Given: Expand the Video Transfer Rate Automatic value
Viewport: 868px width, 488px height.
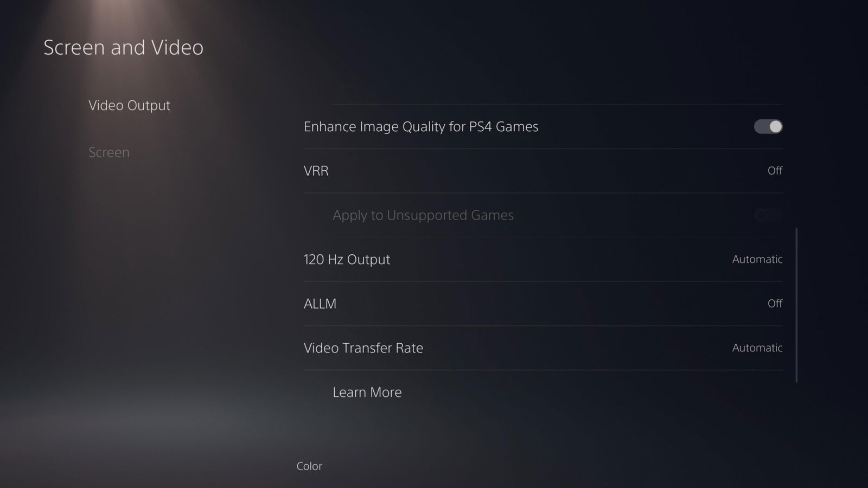Looking at the screenshot, I should (757, 348).
